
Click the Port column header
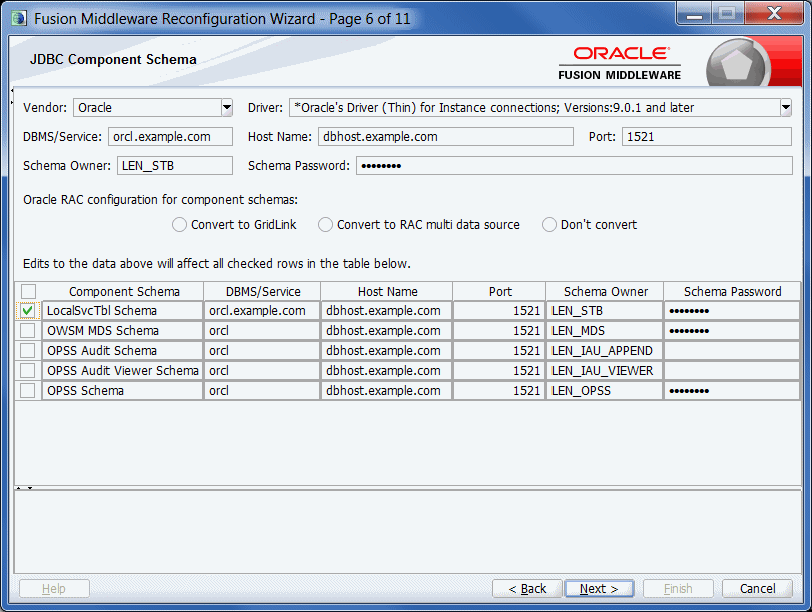[499, 292]
